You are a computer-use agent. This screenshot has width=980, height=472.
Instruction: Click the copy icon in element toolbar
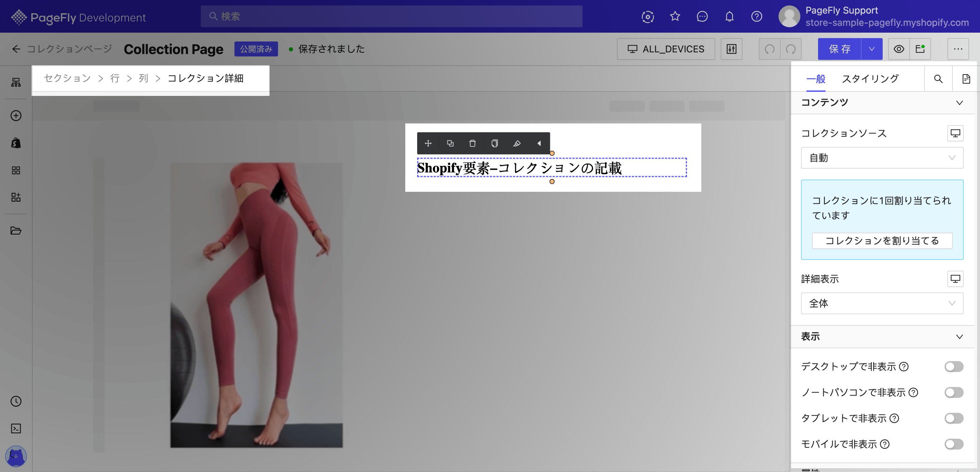click(494, 144)
